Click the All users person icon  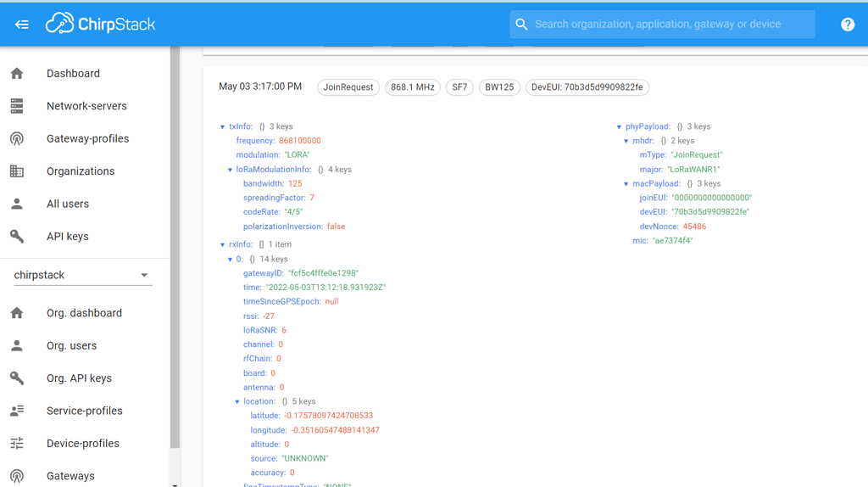point(17,204)
